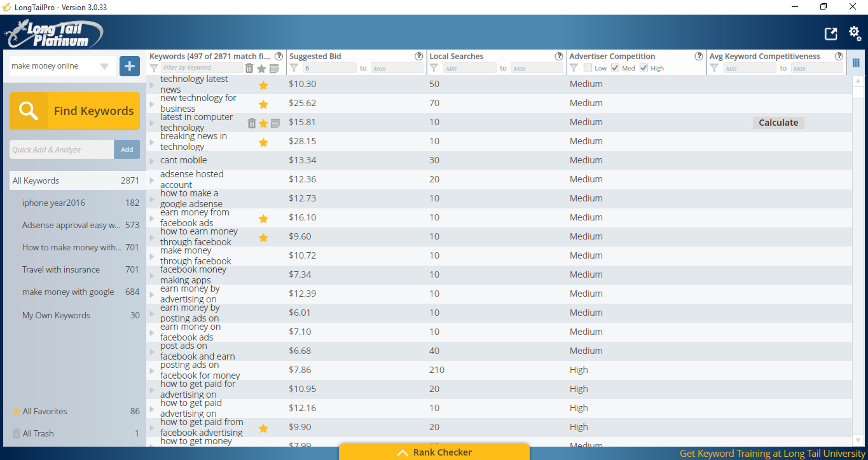Expand 'how to make a google adsense' row
The image size is (868, 460).
tap(152, 199)
